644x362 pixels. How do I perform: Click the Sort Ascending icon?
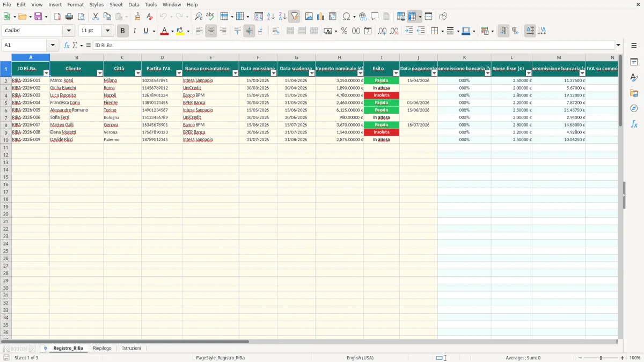pyautogui.click(x=271, y=17)
